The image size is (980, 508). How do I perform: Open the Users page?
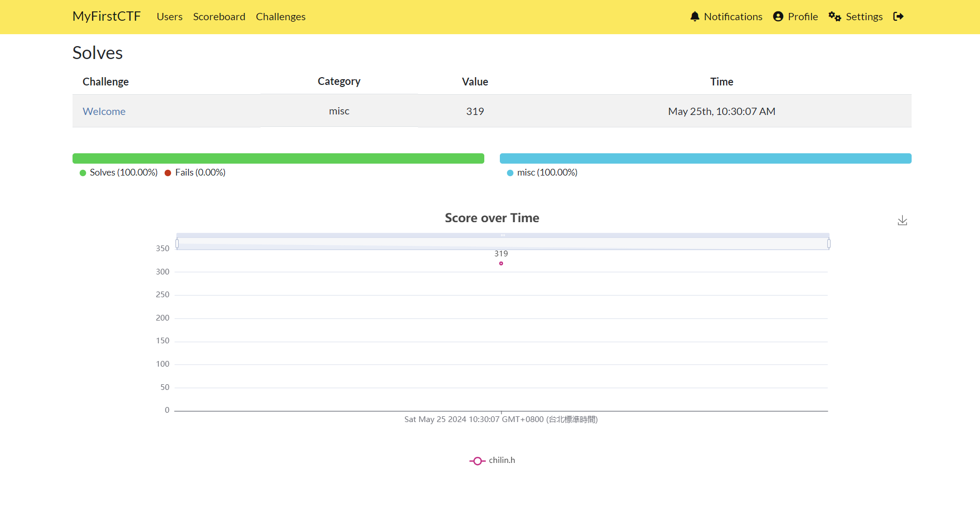coord(169,17)
